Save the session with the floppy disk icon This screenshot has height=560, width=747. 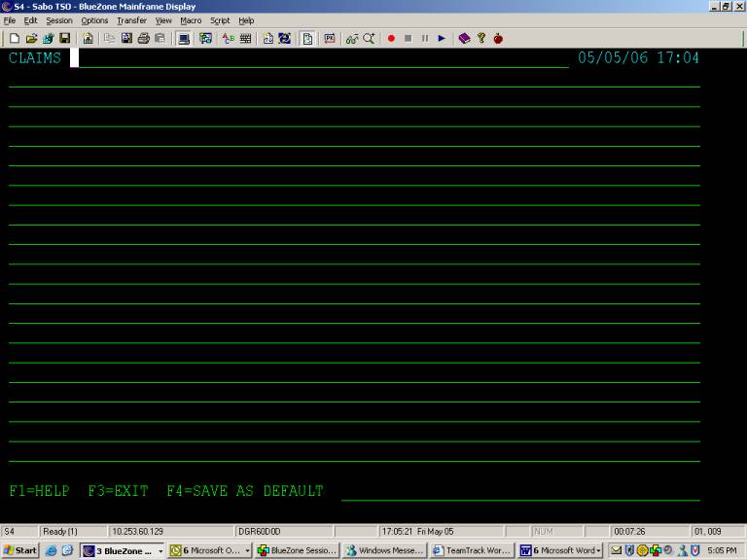click(x=65, y=39)
